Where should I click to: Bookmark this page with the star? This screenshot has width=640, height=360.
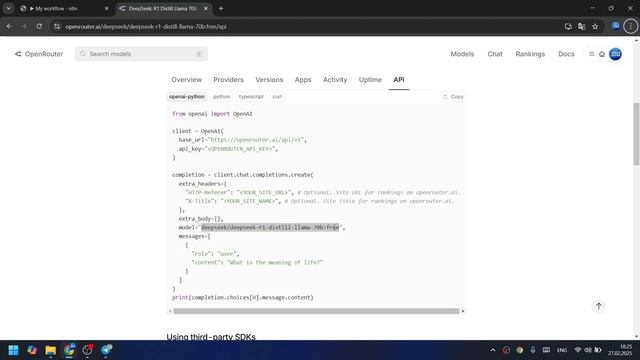coord(595,27)
